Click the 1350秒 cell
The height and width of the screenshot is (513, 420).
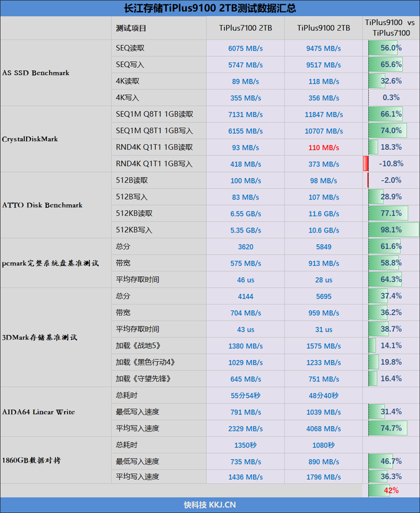[246, 445]
